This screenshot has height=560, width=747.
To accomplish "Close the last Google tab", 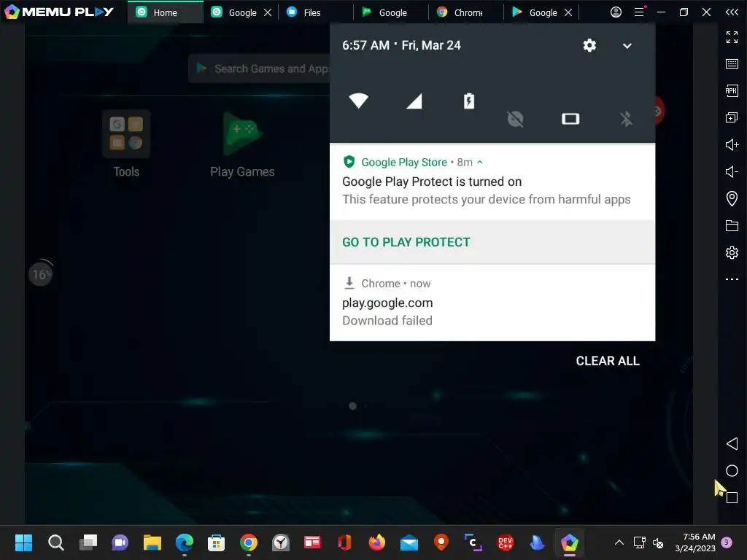I will (568, 12).
